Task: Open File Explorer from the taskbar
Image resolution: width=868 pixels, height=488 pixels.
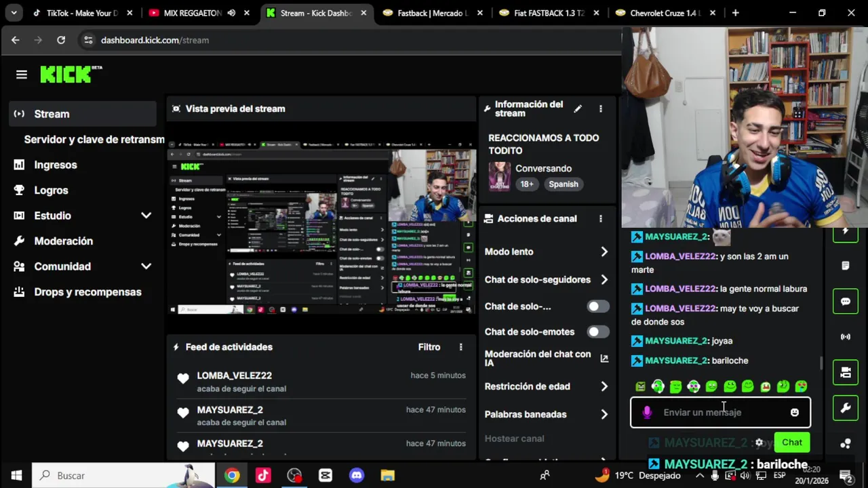Action: pos(387,476)
